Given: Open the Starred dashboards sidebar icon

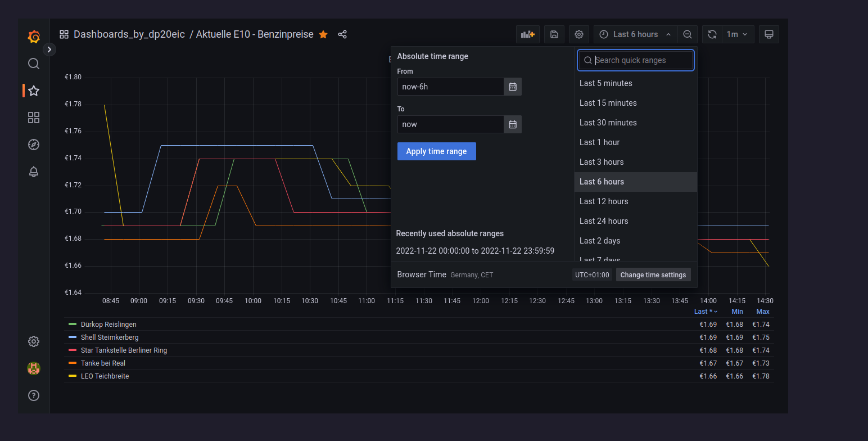Looking at the screenshot, I should [34, 91].
